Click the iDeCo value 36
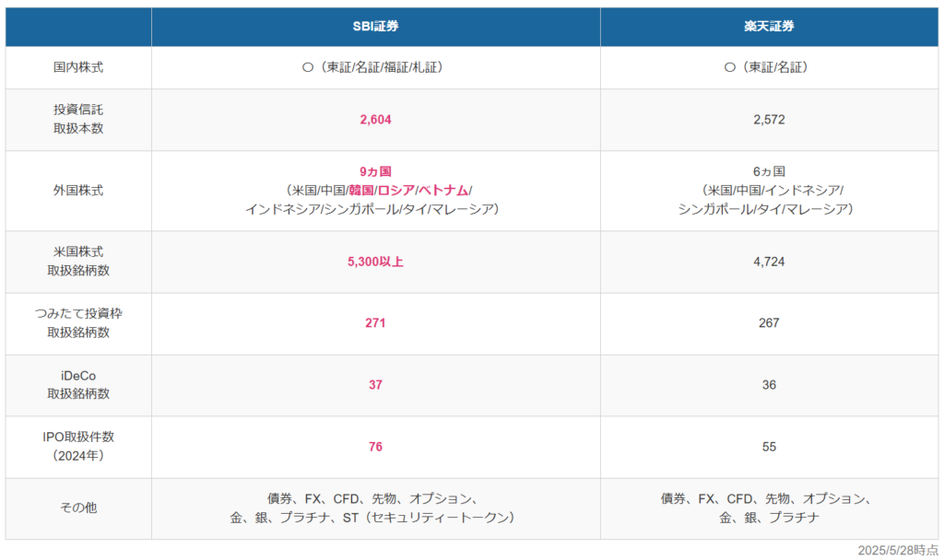 coord(769,385)
